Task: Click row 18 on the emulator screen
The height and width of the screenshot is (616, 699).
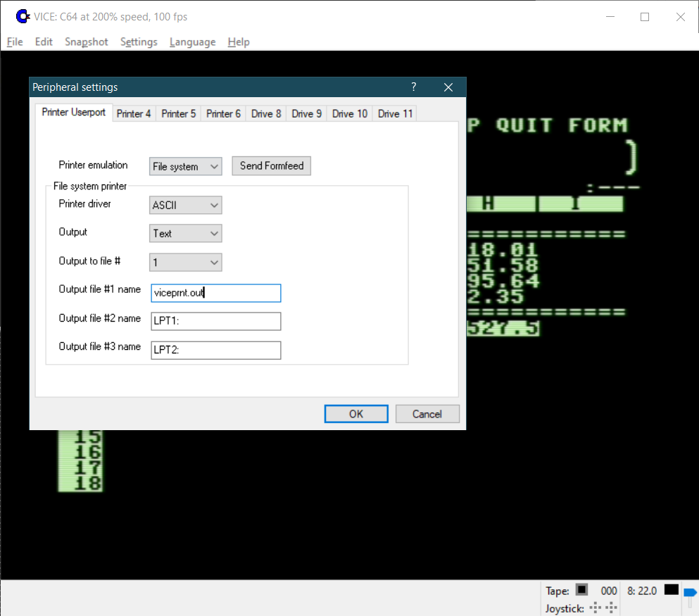Action: (x=81, y=484)
